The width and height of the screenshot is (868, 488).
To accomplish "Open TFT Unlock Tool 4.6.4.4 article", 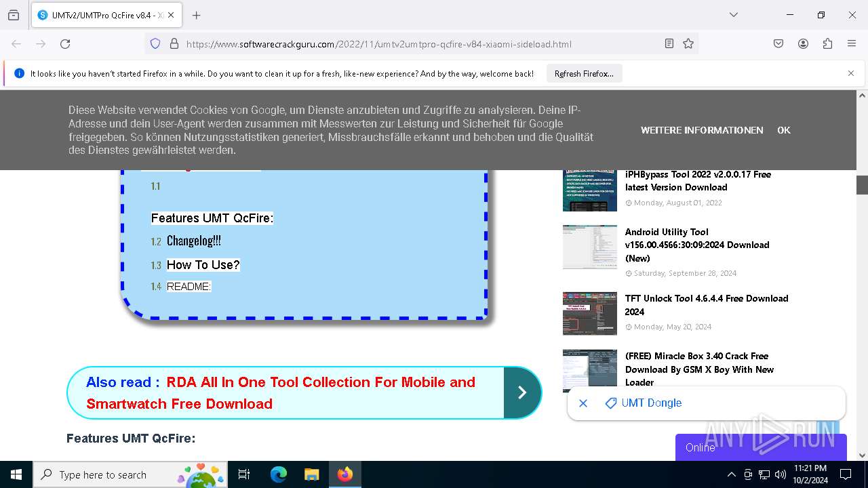I will coord(707,305).
